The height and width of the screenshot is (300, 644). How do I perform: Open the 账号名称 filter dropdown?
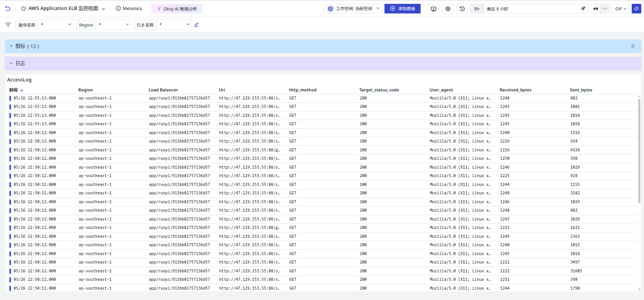(x=56, y=25)
